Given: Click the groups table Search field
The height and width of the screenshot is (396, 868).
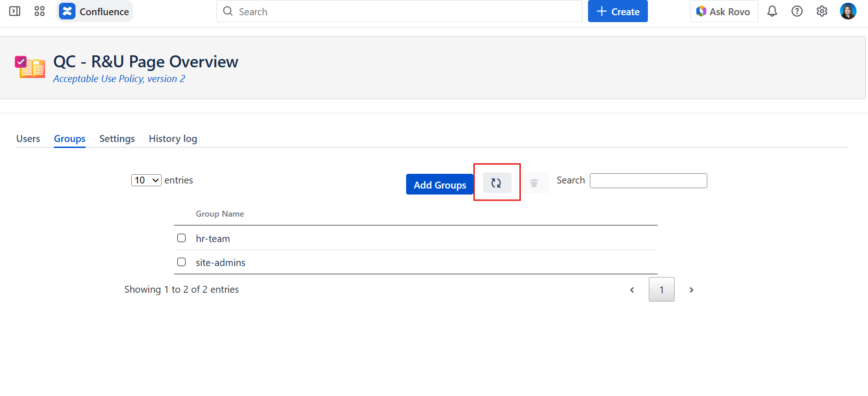Looking at the screenshot, I should point(648,181).
